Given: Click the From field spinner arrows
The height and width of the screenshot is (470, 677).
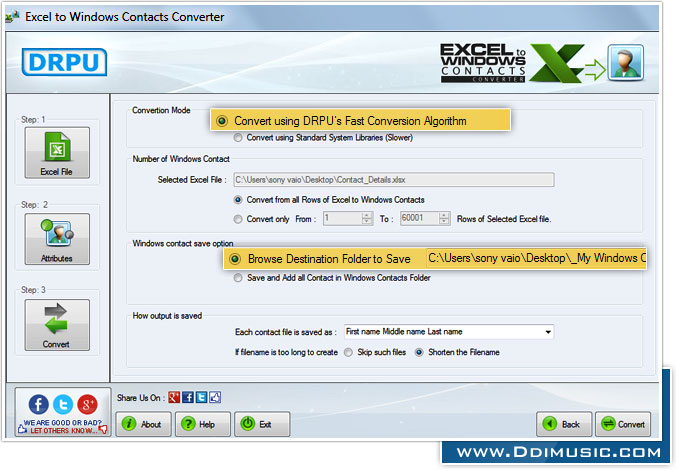Looking at the screenshot, I should tap(367, 218).
